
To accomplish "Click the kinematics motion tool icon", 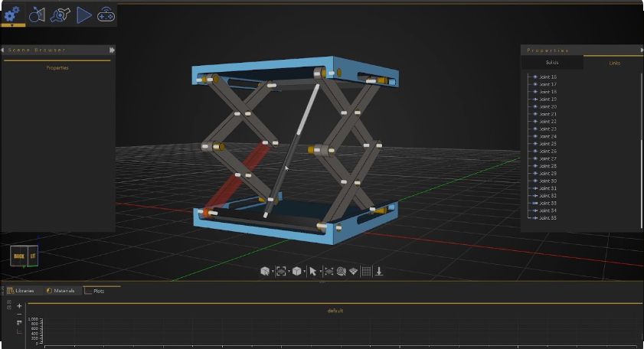I will pos(37,15).
